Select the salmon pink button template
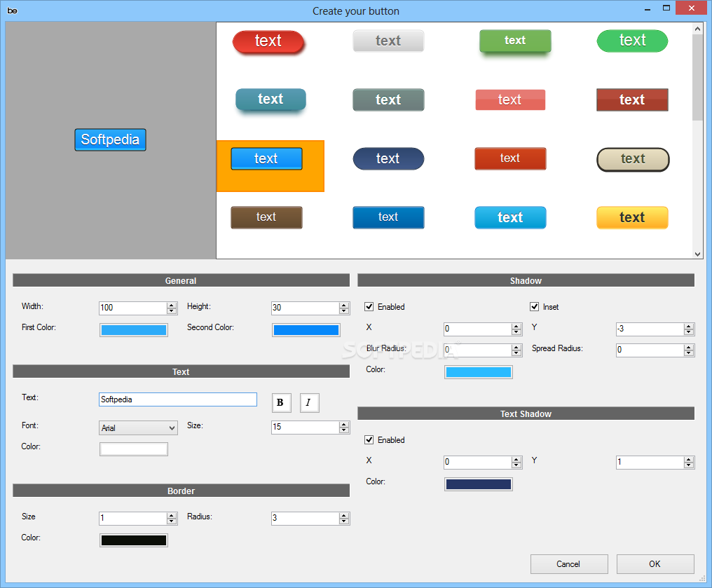The width and height of the screenshot is (712, 588). click(x=510, y=100)
